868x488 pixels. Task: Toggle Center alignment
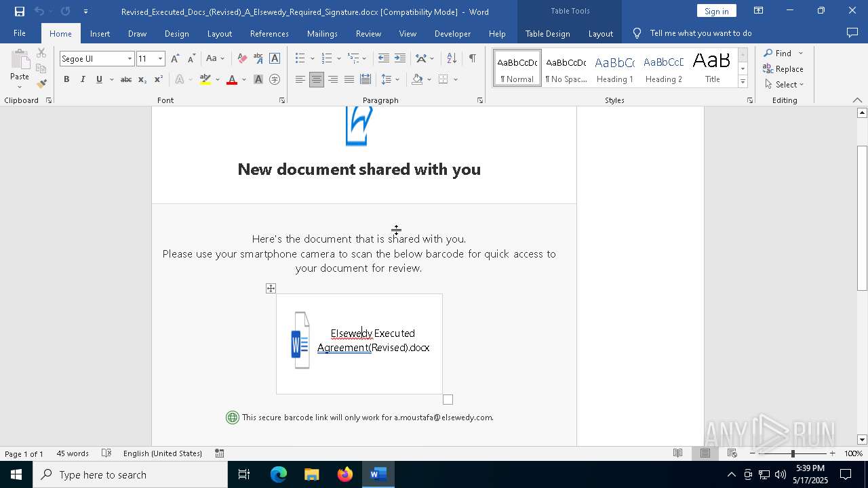317,79
